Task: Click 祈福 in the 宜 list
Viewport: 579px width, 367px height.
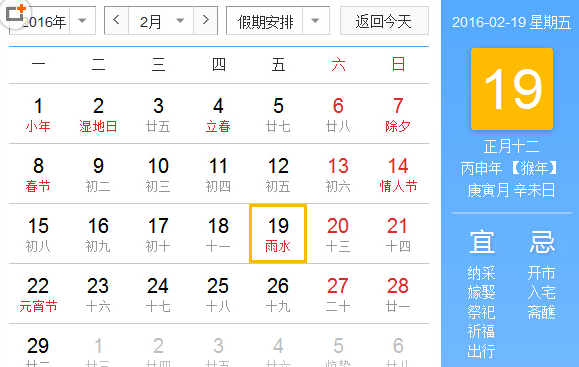Action: (x=481, y=332)
